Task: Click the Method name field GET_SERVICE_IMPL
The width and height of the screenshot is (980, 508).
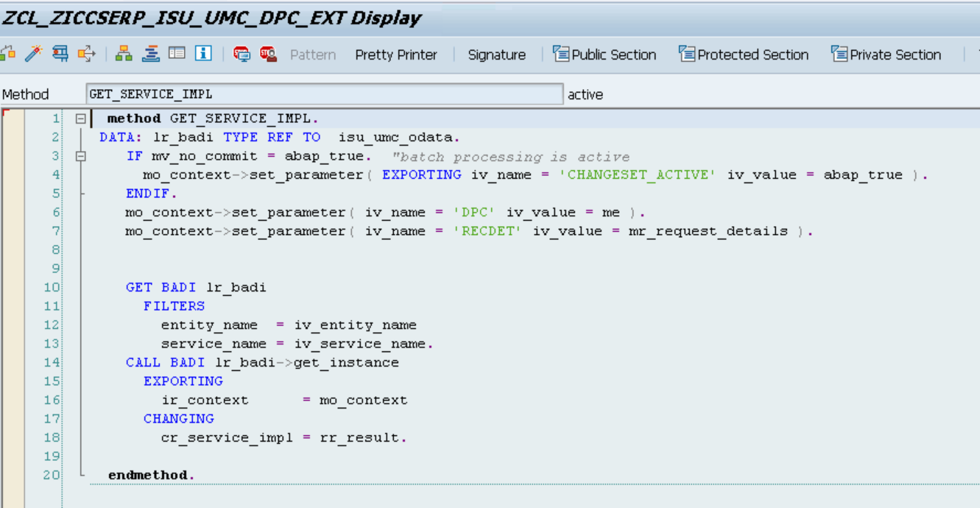Action: click(325, 94)
